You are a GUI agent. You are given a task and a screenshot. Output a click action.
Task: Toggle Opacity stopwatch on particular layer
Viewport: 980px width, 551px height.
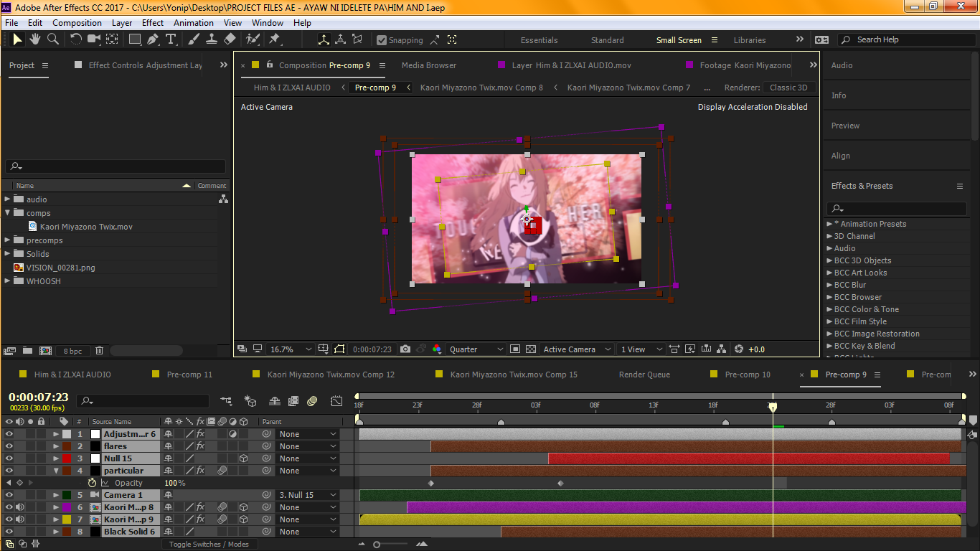point(92,483)
